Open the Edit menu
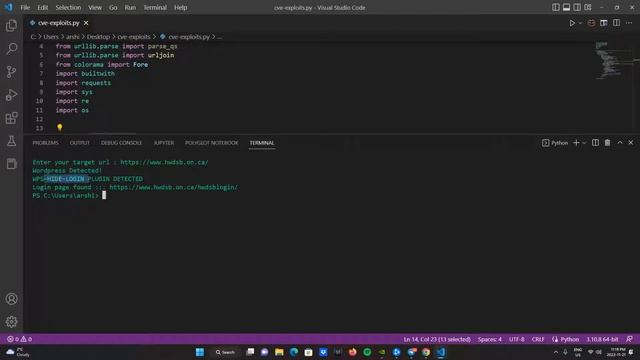 tap(42, 7)
